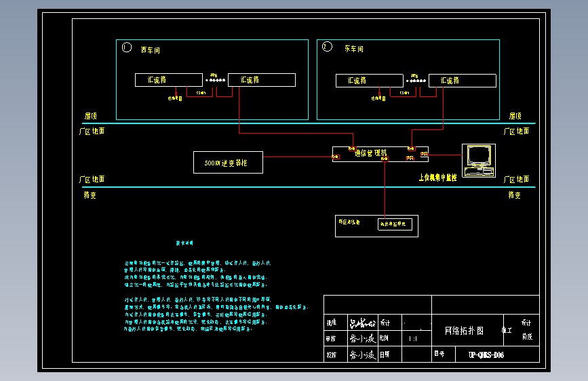This screenshot has height=381, width=588.
Task: Click the small yellow tag below 东车间 first 汇流箱
Action: click(378, 98)
